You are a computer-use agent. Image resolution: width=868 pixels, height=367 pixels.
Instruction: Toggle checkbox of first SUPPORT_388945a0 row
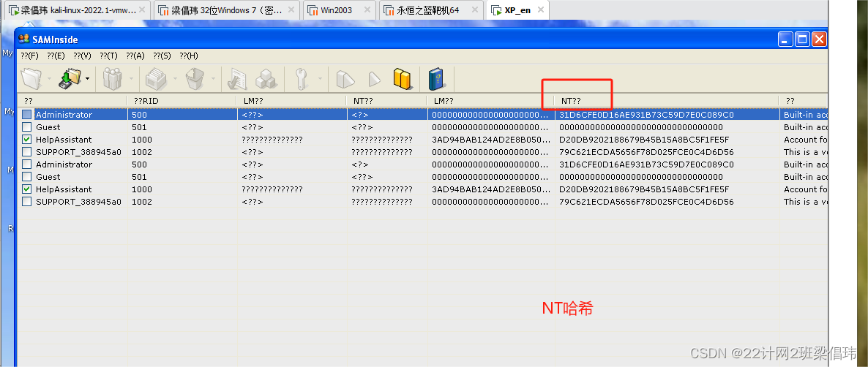[x=27, y=152]
